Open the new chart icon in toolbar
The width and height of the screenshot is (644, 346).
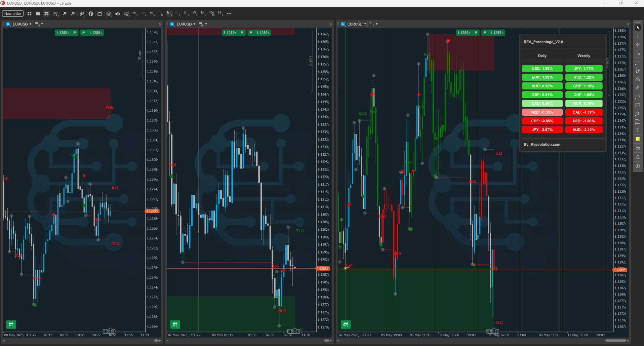click(x=55, y=14)
